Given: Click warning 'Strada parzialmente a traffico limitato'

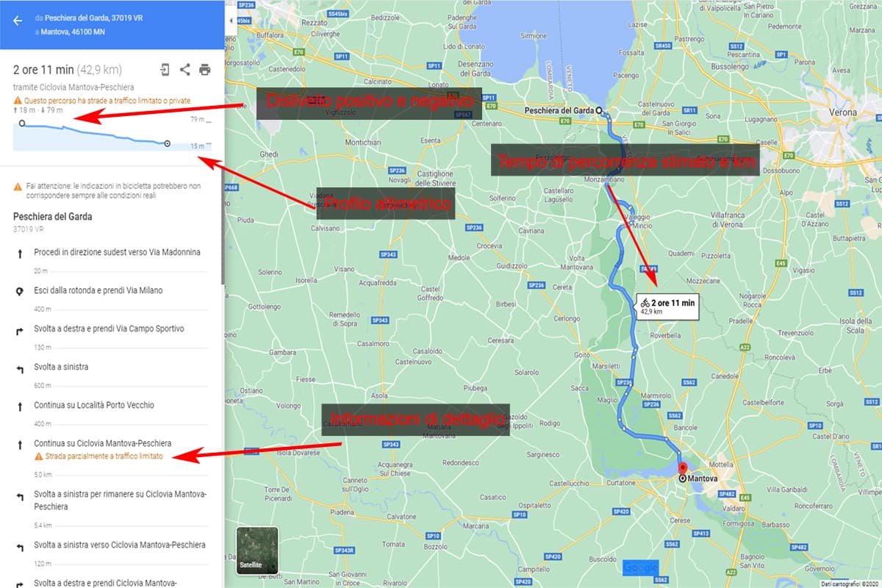Looking at the screenshot, I should click(x=98, y=456).
